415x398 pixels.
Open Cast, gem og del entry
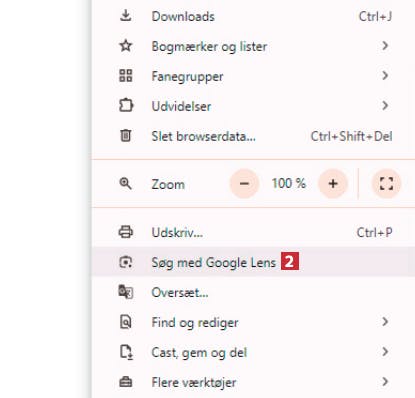(x=253, y=352)
